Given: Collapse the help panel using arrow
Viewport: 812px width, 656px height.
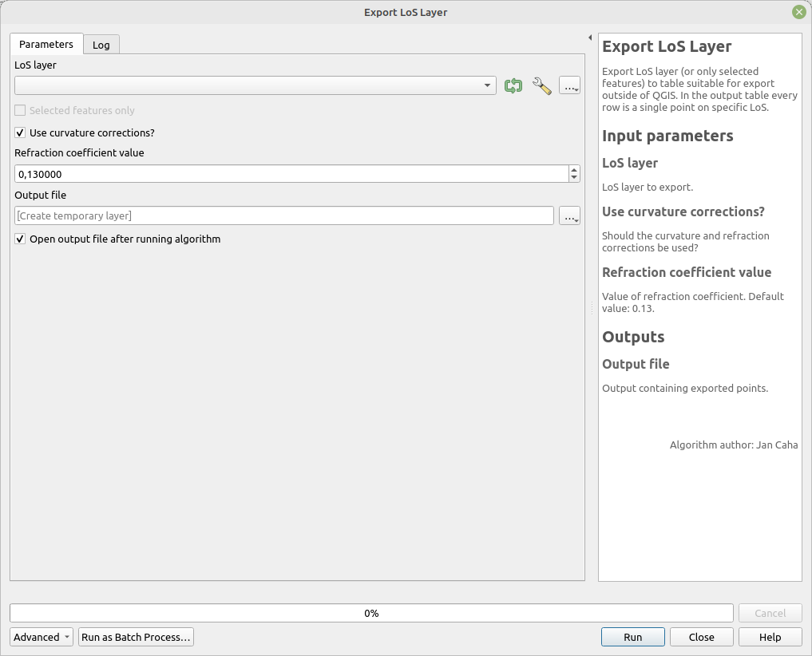Looking at the screenshot, I should click(x=589, y=38).
